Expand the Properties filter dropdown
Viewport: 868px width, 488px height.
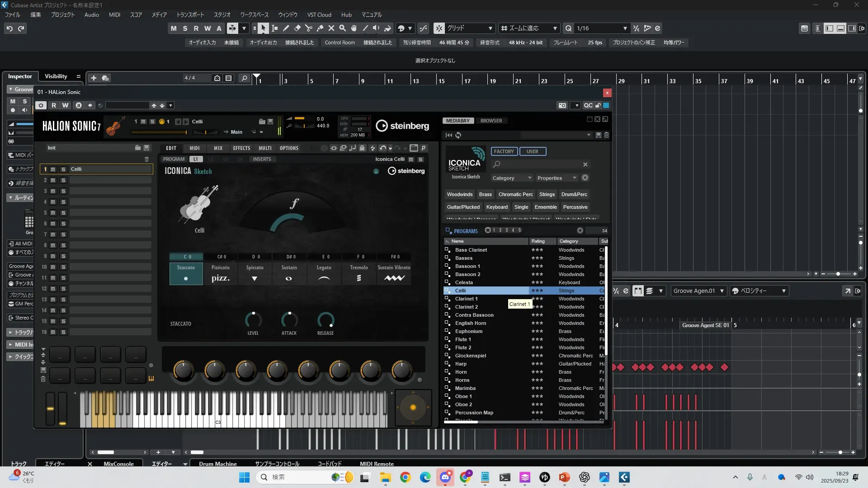click(x=557, y=178)
